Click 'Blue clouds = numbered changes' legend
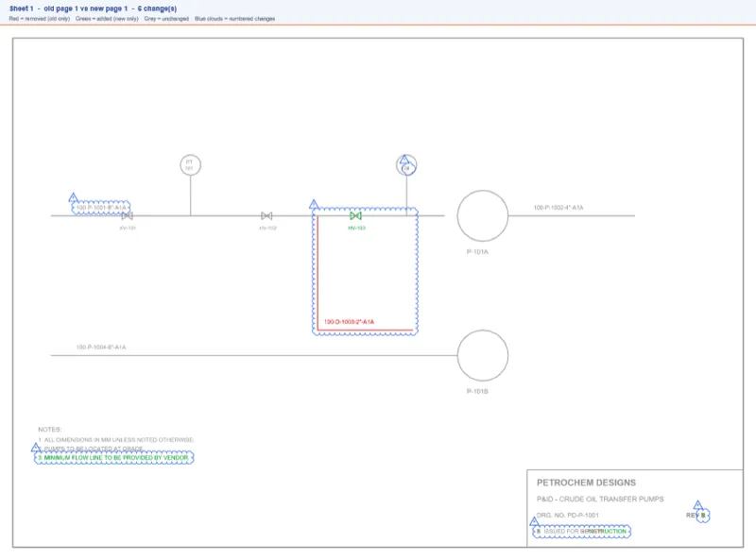Screen dimensions: 756x560 234,19
